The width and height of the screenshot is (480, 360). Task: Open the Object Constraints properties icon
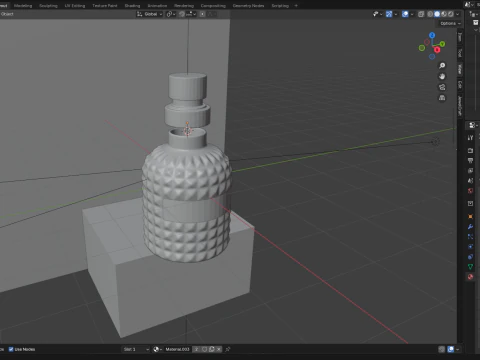pyautogui.click(x=470, y=257)
